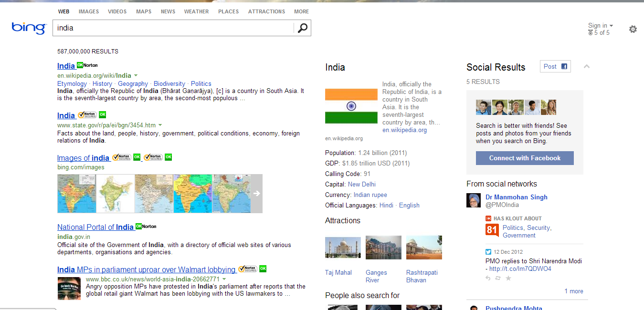Click the Facebook icon in Post button
644x310 pixels.
(564, 67)
